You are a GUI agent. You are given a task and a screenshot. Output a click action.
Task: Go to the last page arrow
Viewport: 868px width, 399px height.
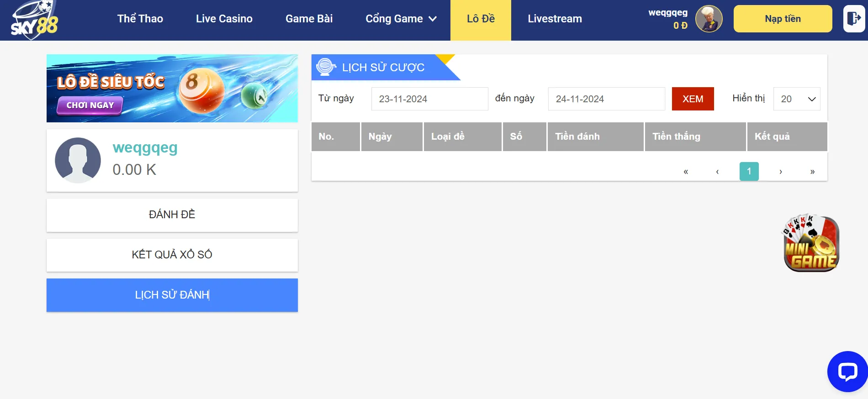click(812, 172)
